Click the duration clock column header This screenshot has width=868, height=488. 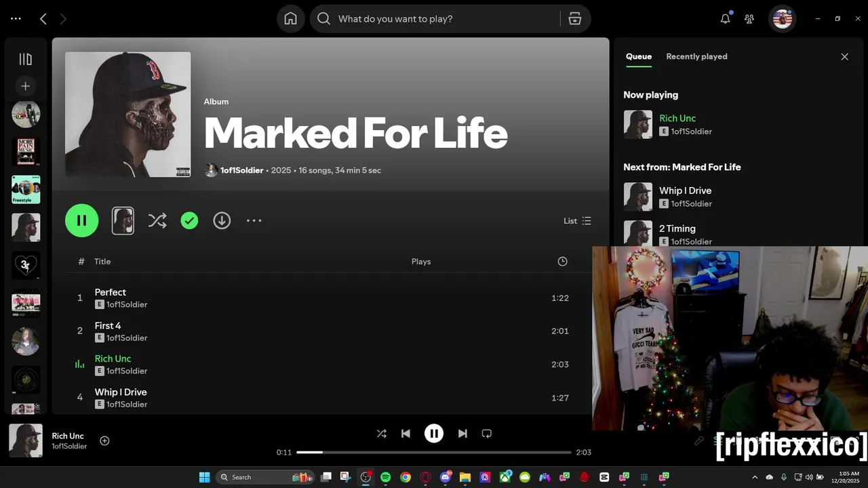click(x=562, y=262)
